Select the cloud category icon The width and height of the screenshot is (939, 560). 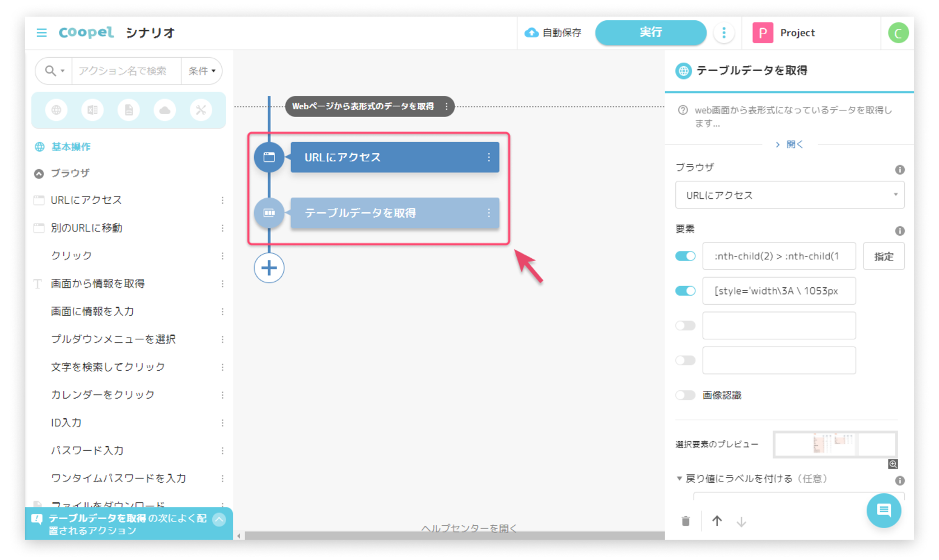(165, 110)
